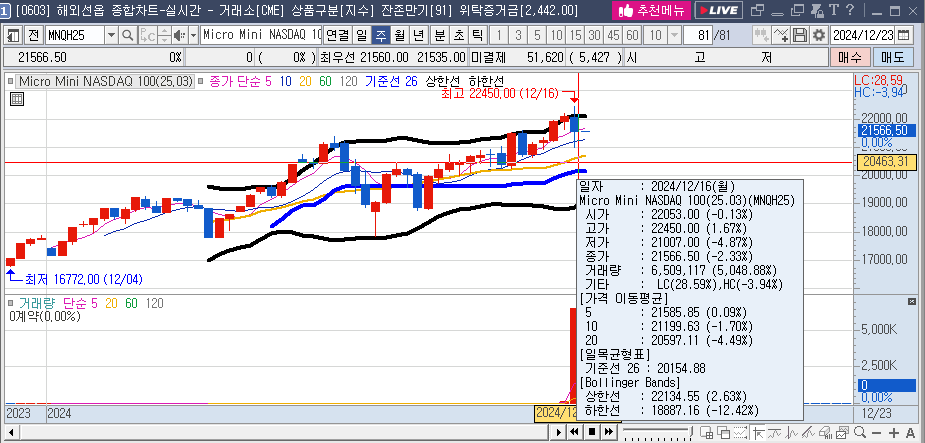This screenshot has width=925, height=443.
Task: Click the data grid icon on chart
Action: coord(17,99)
